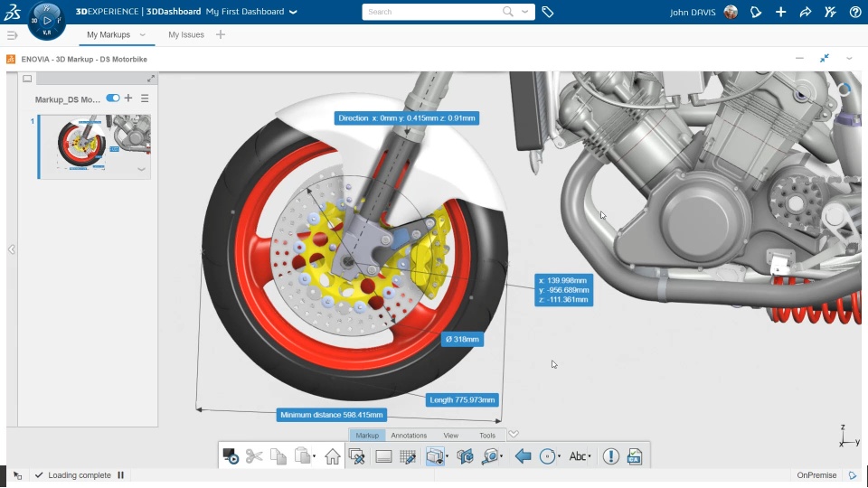This screenshot has height=488, width=868.
Task: Open circle shape dropdown arrow
Action: pos(559,457)
